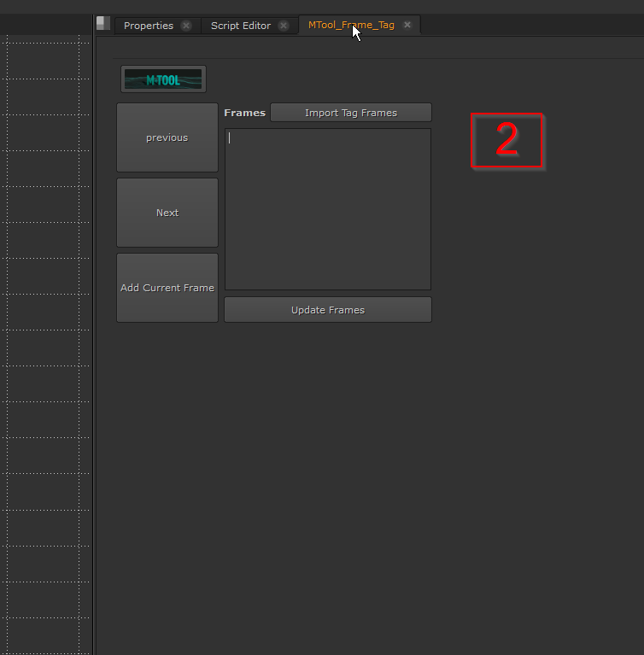
Task: Click empty panel area below Update Frames
Action: (x=342, y=470)
